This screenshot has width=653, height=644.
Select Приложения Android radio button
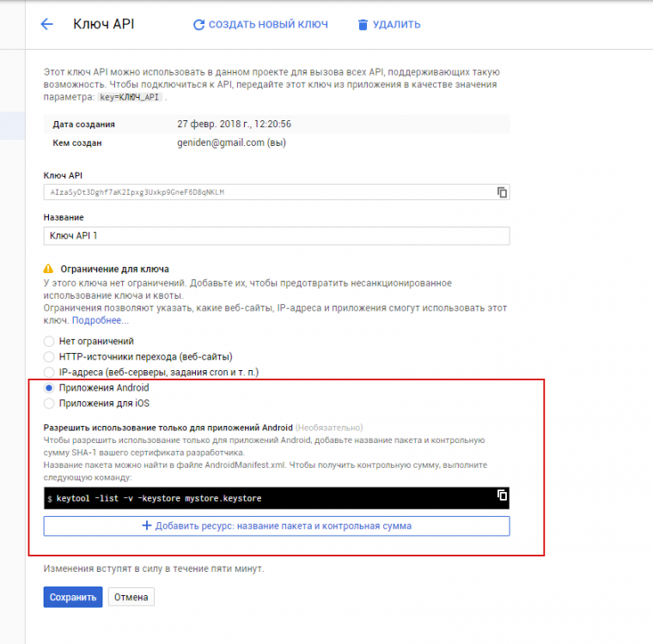point(49,388)
